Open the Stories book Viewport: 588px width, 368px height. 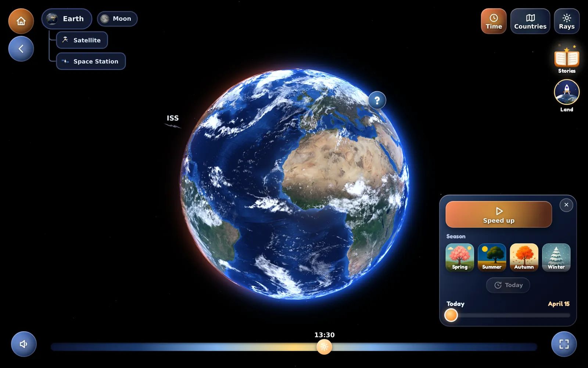[567, 60]
